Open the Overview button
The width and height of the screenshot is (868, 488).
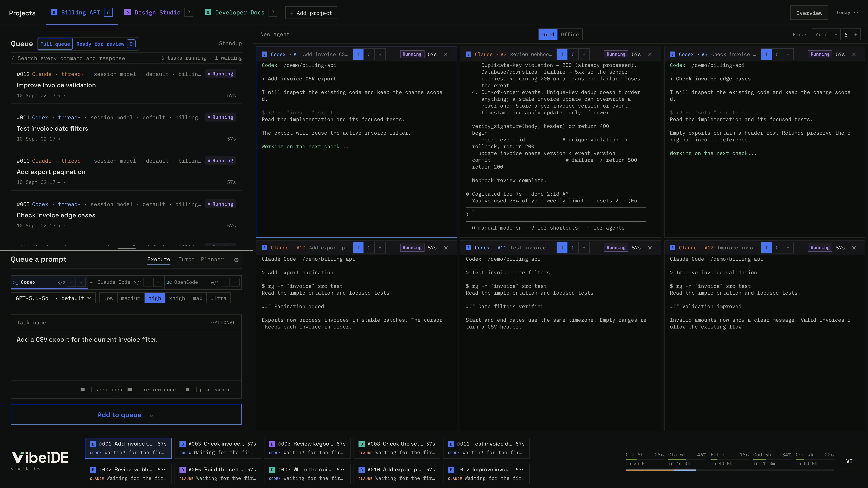pyautogui.click(x=809, y=13)
